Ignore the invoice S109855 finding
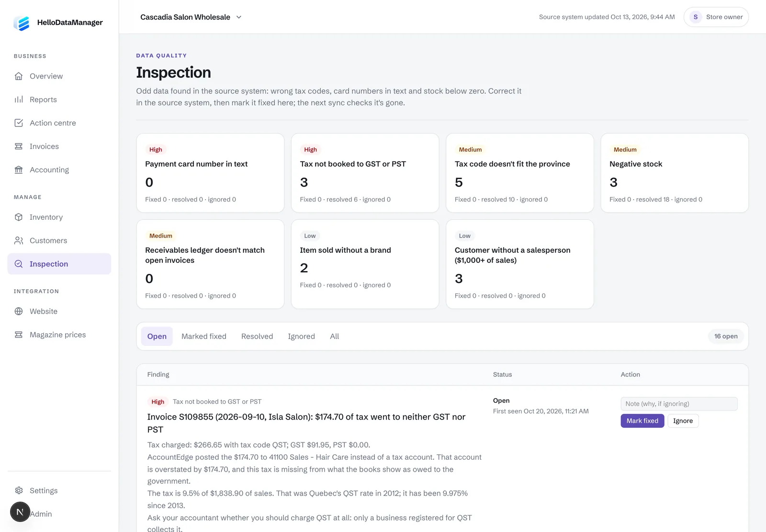This screenshot has height=532, width=766. pos(683,421)
